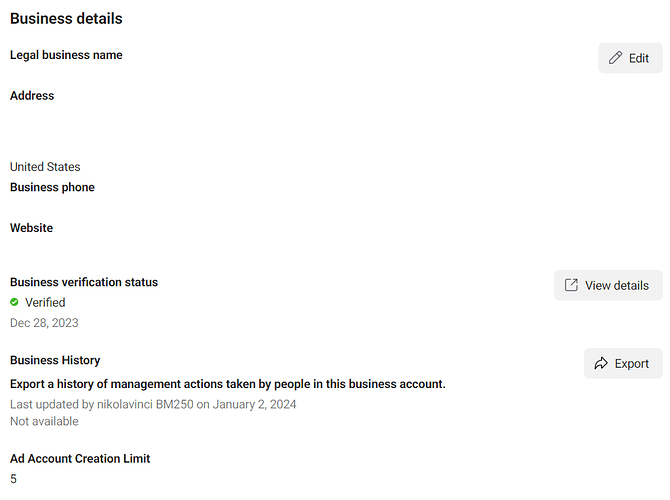Click the green Verified checkmark icon
The image size is (670, 500).
pos(14,302)
